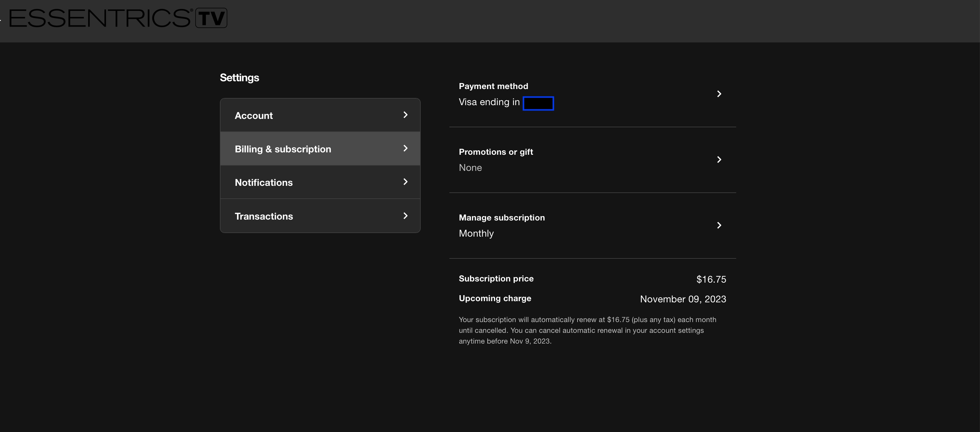Open Payment method details via its chevron
Screen dimensions: 980x432
click(x=719, y=94)
